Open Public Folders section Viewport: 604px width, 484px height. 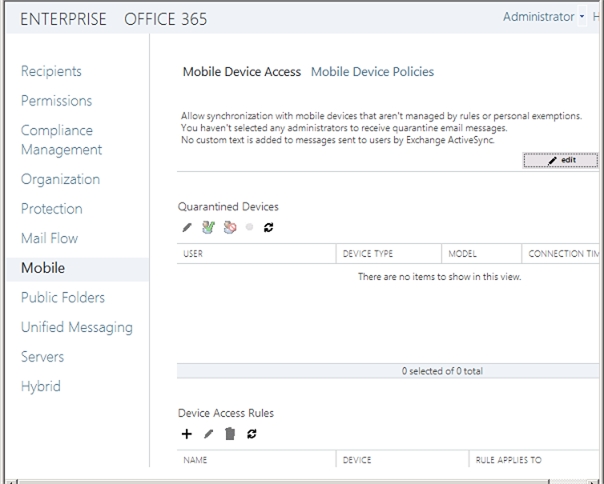click(x=63, y=297)
